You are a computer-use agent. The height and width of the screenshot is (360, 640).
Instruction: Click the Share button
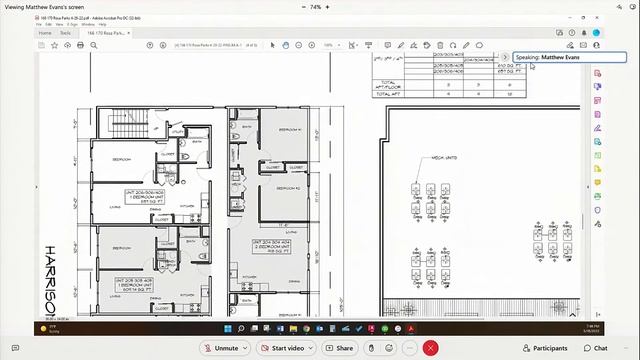tap(339, 348)
